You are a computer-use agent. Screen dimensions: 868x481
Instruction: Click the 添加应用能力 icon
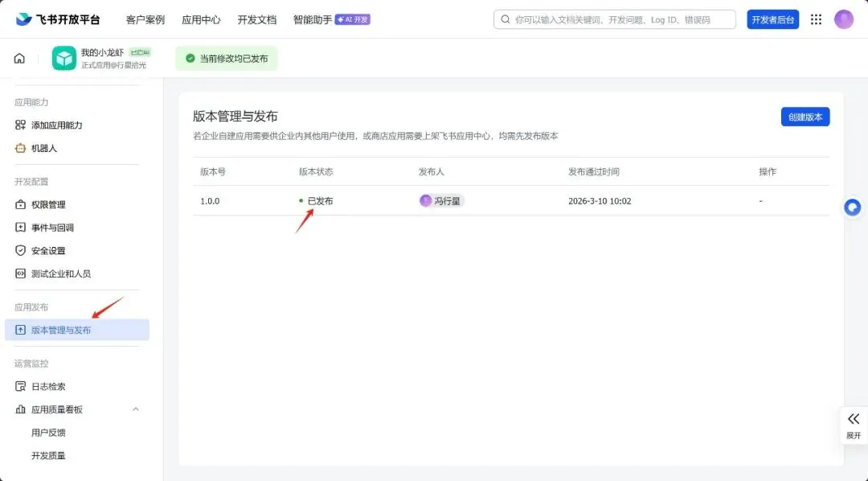tap(20, 125)
